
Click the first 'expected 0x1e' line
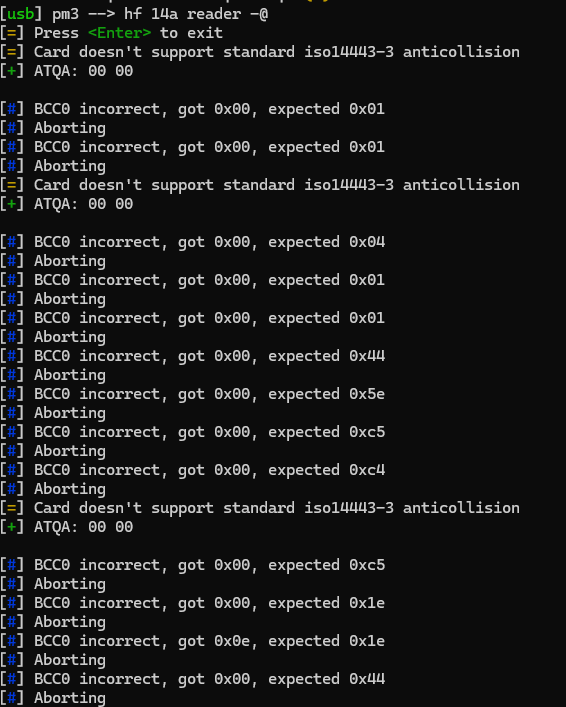tap(193, 603)
